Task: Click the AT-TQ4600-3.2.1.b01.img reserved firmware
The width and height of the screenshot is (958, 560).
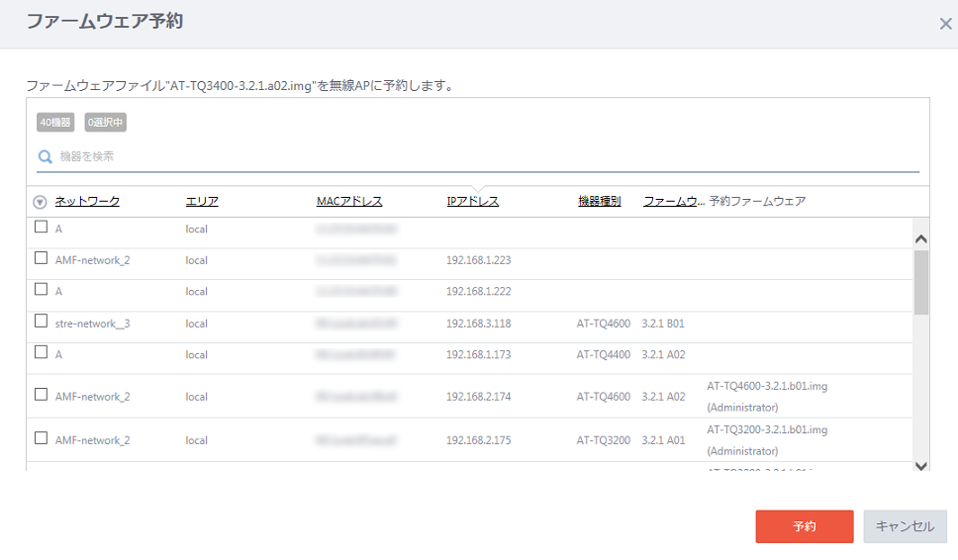Action: coord(767,386)
